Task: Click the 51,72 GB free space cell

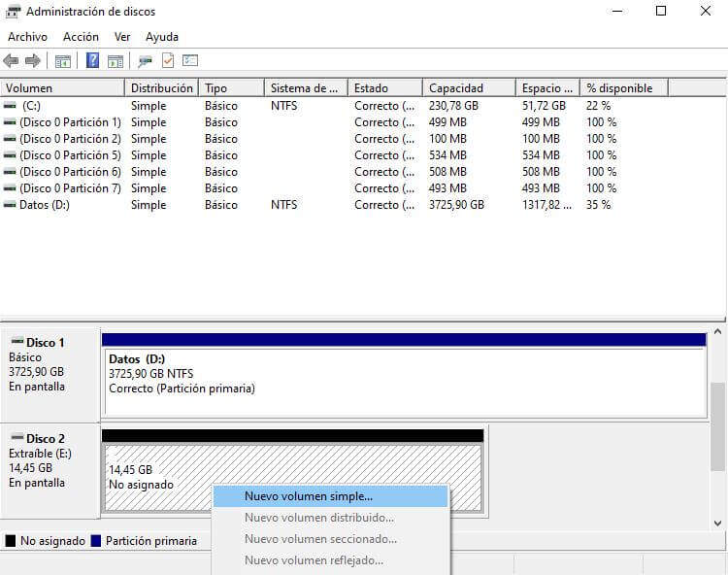Action: [545, 106]
